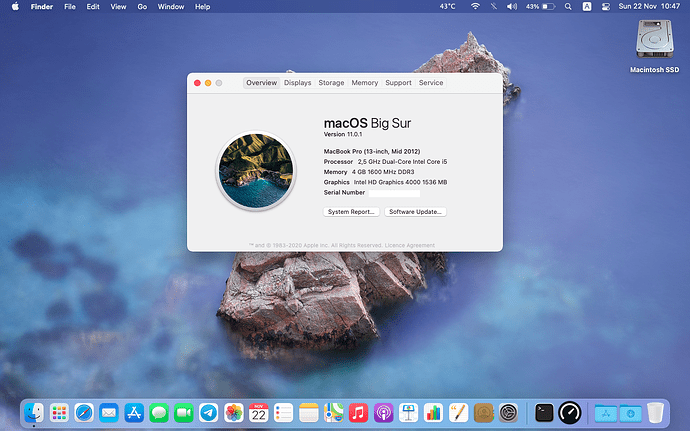Open the Applications folder stack in the Dock

(x=606, y=413)
